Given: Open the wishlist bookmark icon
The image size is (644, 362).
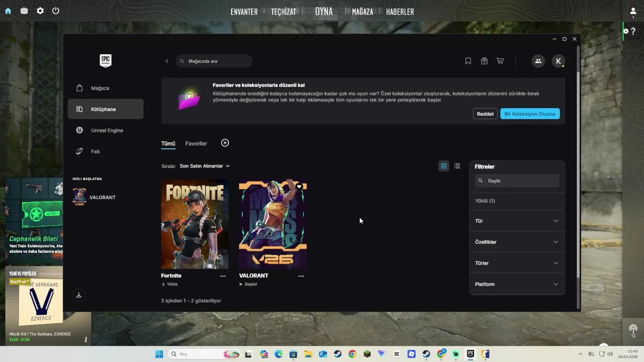Looking at the screenshot, I should click(x=468, y=61).
